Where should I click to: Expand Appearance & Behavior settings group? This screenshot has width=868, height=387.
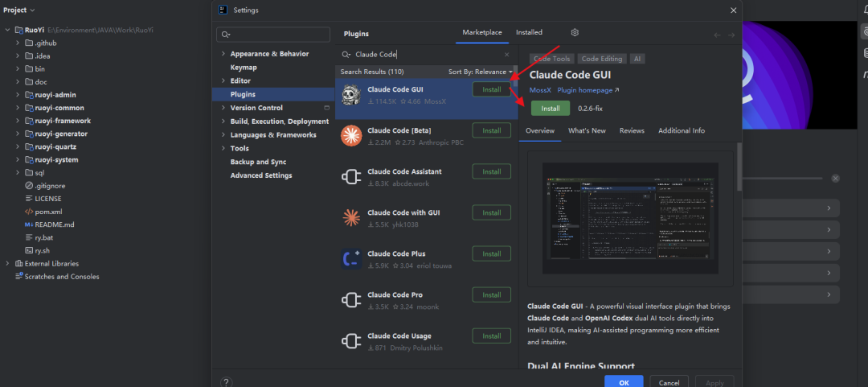point(223,54)
